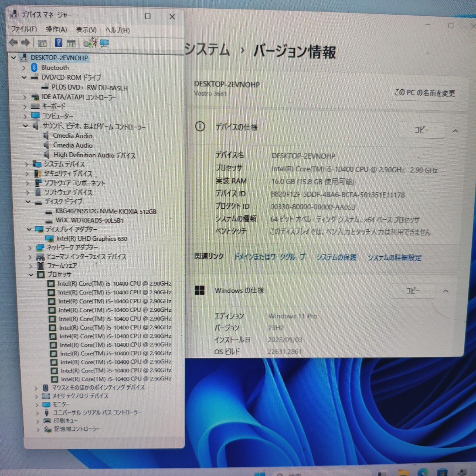The image size is (476, 476).
Task: Click the 23H2 version value
Action: pyautogui.click(x=276, y=328)
